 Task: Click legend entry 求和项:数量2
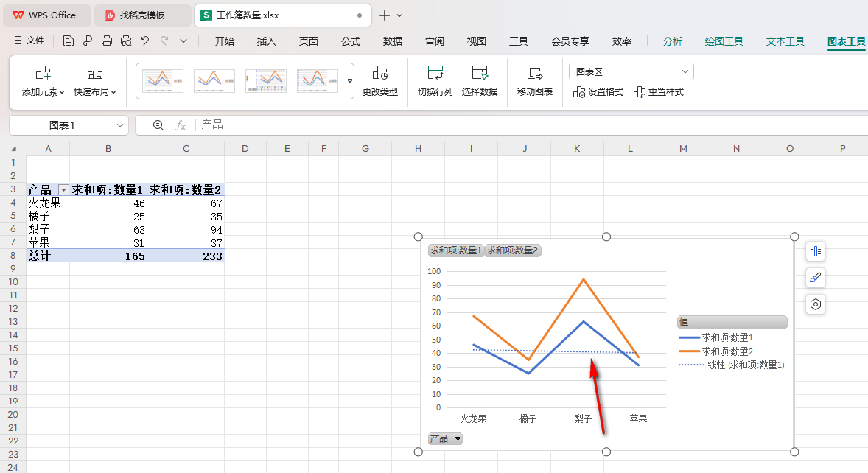tap(715, 351)
